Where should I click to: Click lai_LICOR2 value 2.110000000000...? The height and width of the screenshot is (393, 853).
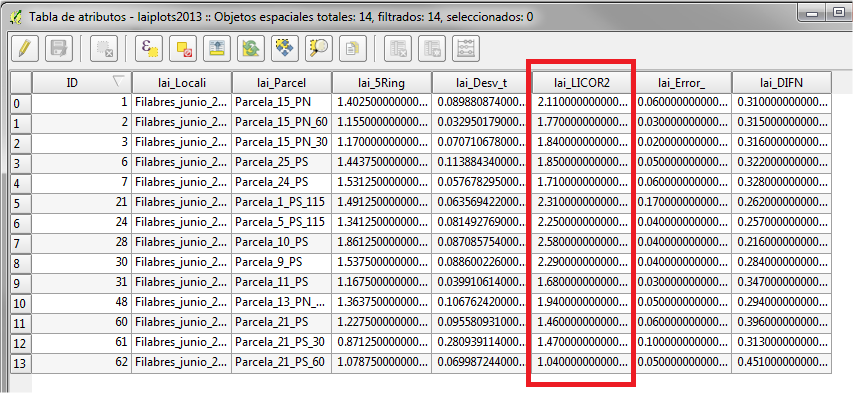(582, 102)
